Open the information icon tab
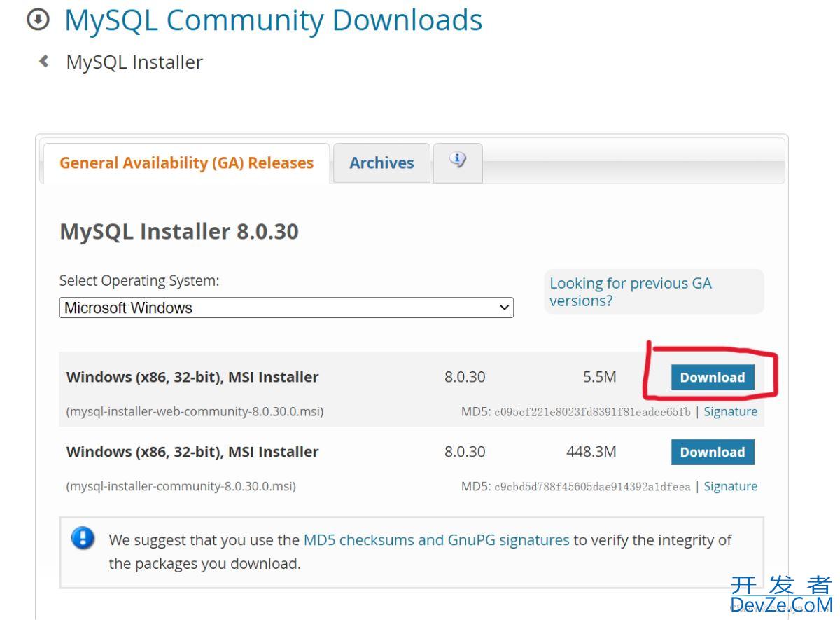This screenshot has width=840, height=620. pos(458,162)
